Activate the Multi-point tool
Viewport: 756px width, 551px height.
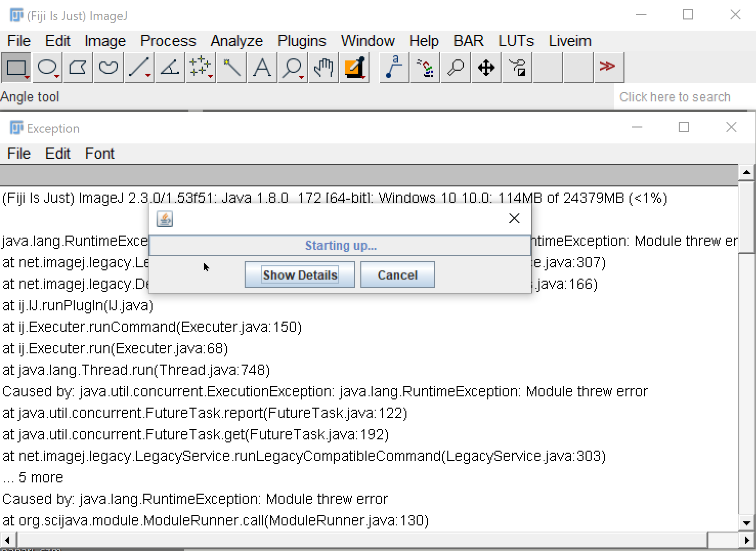point(199,66)
